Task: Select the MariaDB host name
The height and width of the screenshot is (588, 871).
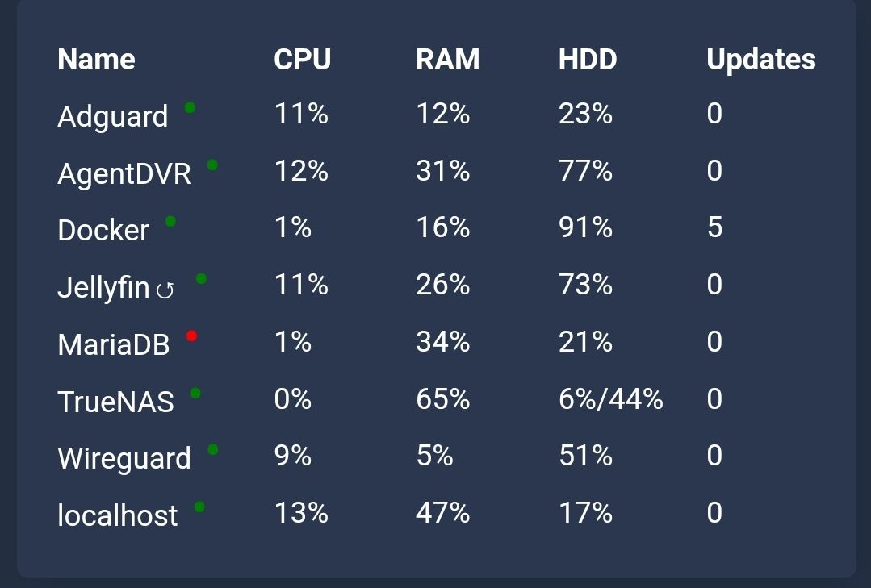Action: pos(114,345)
